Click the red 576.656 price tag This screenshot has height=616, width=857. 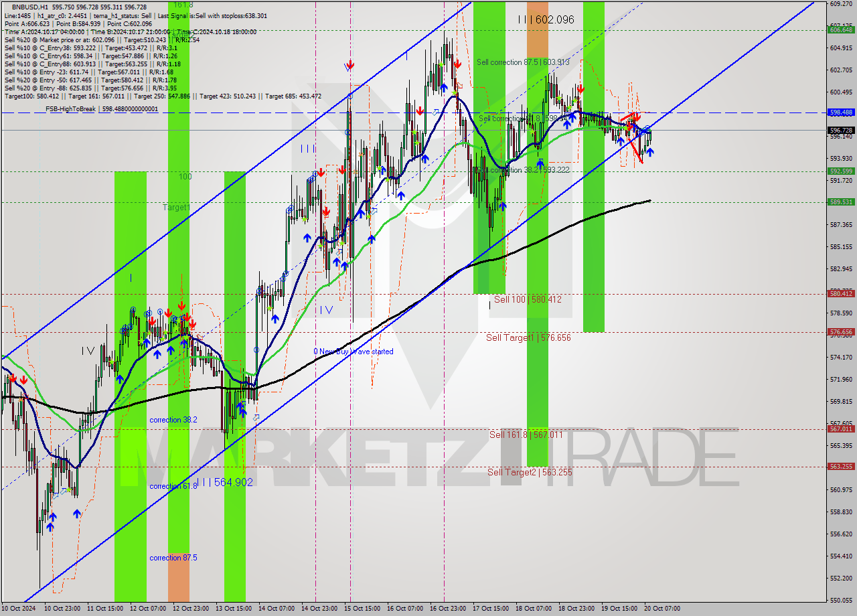coord(841,331)
